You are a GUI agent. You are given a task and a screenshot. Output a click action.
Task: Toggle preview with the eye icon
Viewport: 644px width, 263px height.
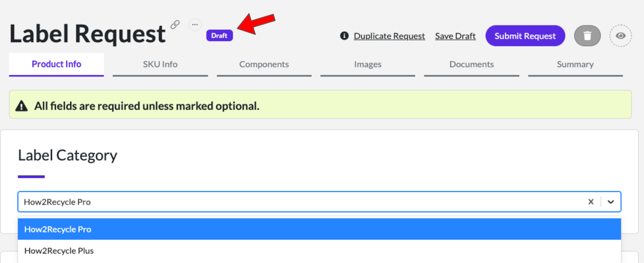tap(620, 36)
